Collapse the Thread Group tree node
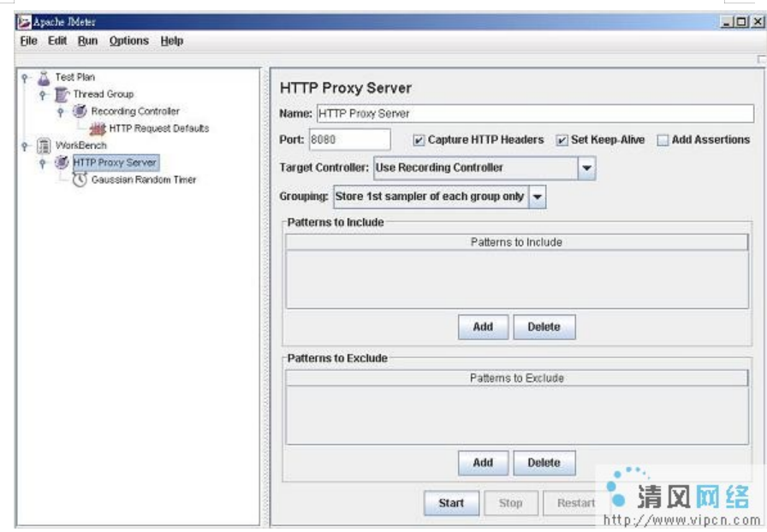The height and width of the screenshot is (532, 767). (43, 95)
